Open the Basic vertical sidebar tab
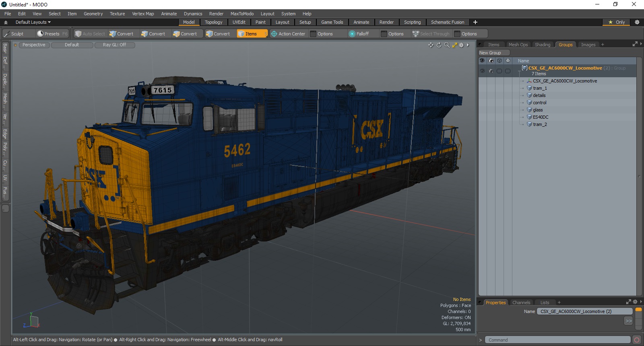The height and width of the screenshot is (346, 644). click(x=5, y=48)
